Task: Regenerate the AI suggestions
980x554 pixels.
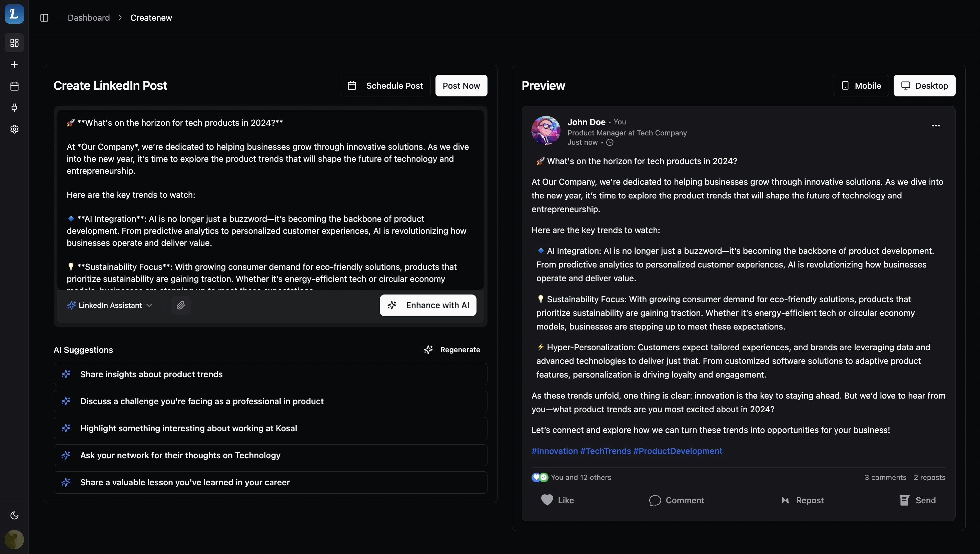Action: [452, 350]
